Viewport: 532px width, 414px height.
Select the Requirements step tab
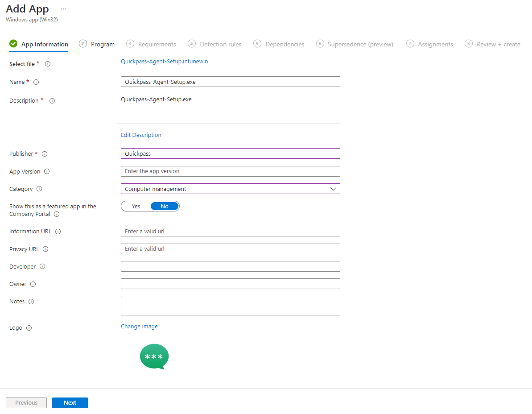(x=151, y=44)
